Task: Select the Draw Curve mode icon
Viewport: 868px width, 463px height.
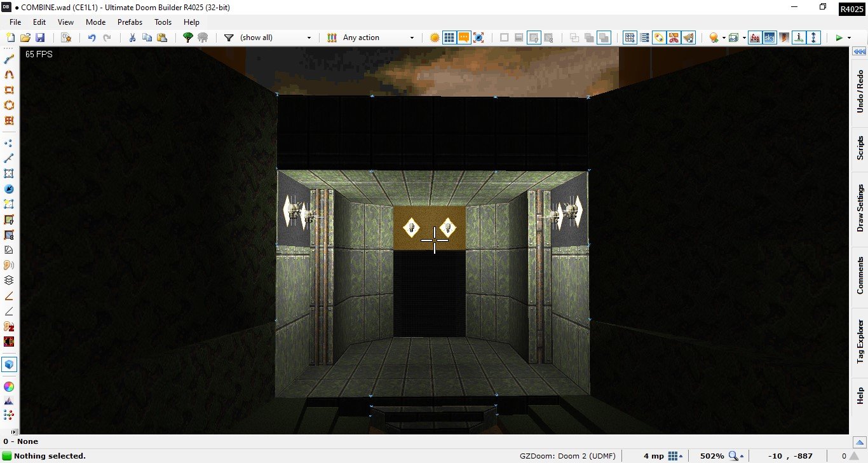Action: 9,74
